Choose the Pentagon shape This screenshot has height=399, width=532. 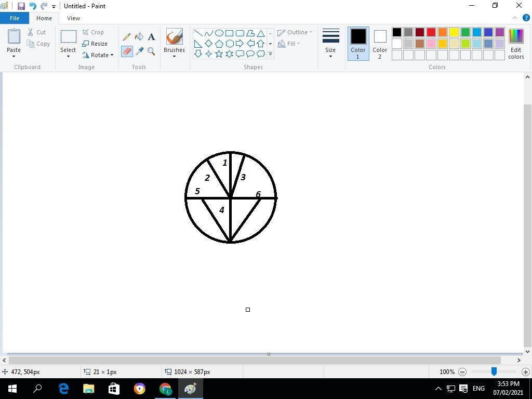tap(219, 44)
